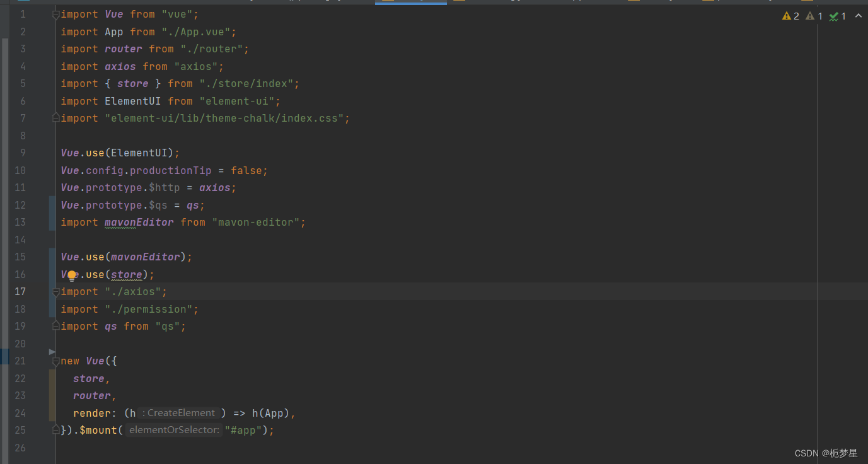Click line number 13 in the gutter
The image size is (868, 464).
20,223
